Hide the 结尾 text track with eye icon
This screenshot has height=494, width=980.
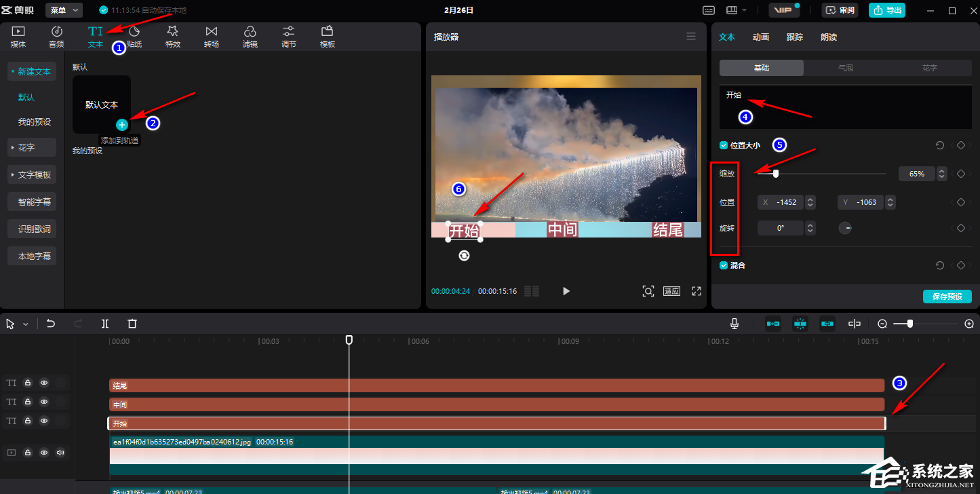(44, 383)
